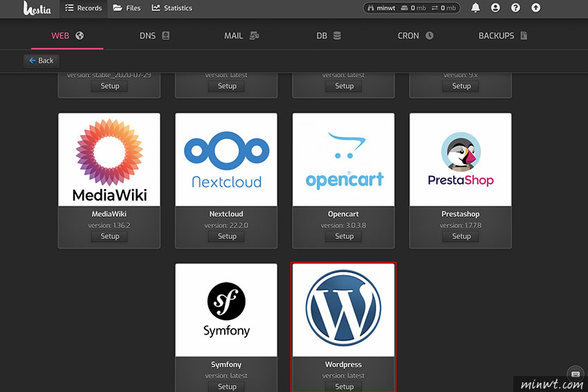Click the MediaWiki card title text
Viewport: 588px width, 392px height.
click(109, 214)
